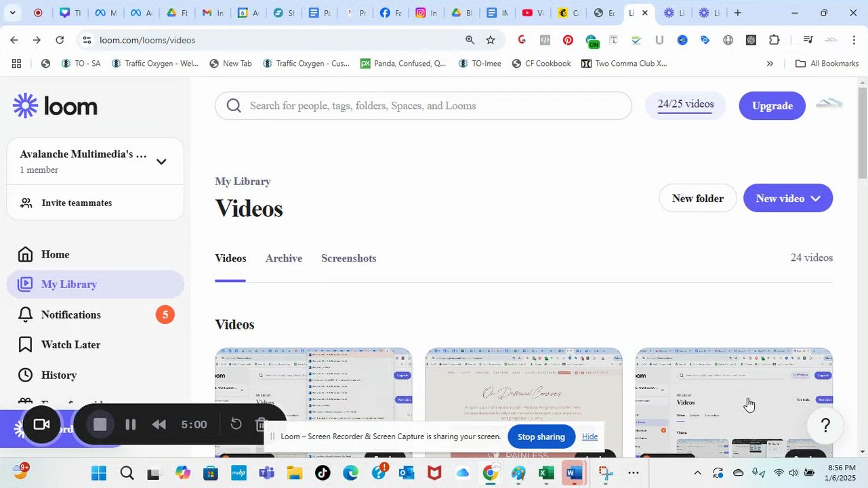868x488 pixels.
Task: Click the address bar URL
Action: click(x=147, y=40)
